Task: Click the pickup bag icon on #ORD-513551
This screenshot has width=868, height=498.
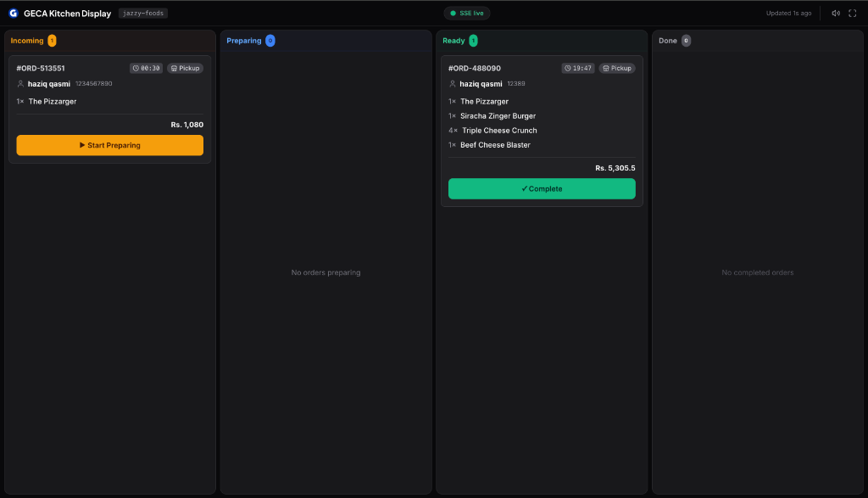Action: pos(174,68)
